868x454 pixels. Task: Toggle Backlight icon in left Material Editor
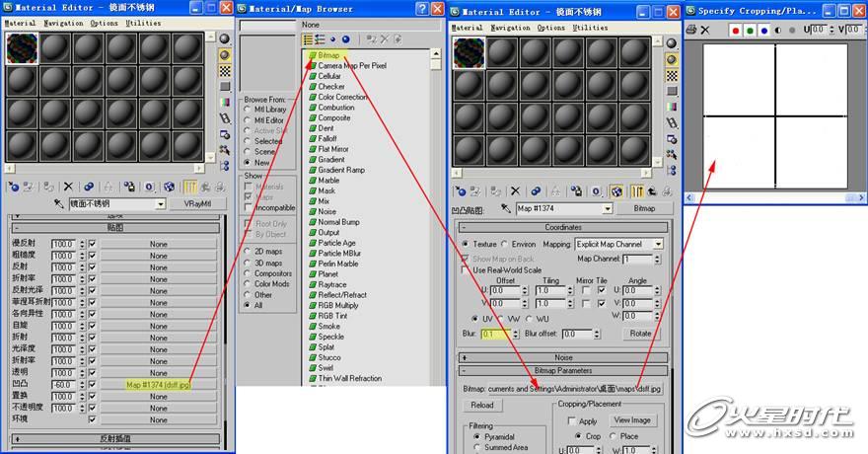point(224,55)
